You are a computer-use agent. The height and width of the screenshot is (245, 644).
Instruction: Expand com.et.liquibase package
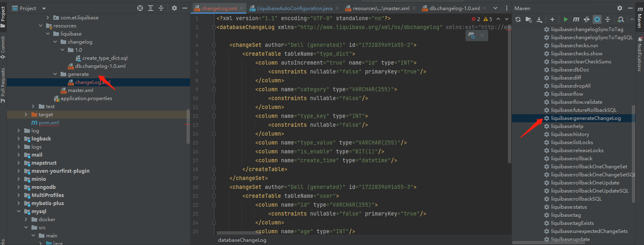[48, 18]
